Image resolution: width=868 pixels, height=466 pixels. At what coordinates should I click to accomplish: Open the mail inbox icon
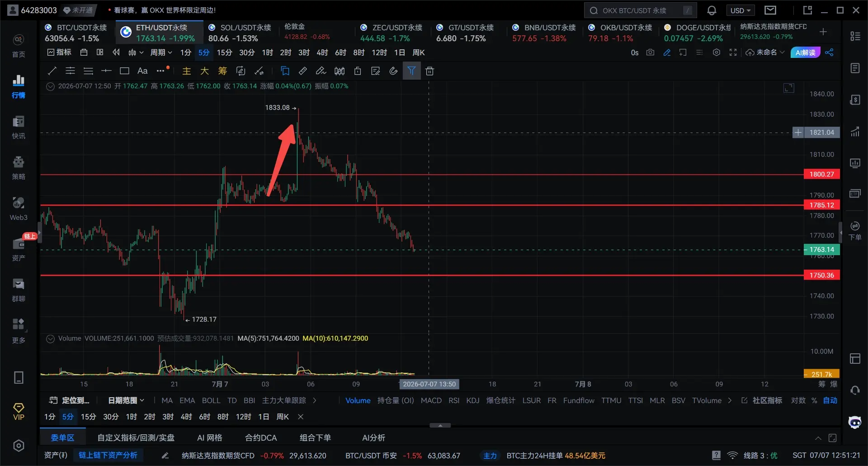(x=770, y=10)
